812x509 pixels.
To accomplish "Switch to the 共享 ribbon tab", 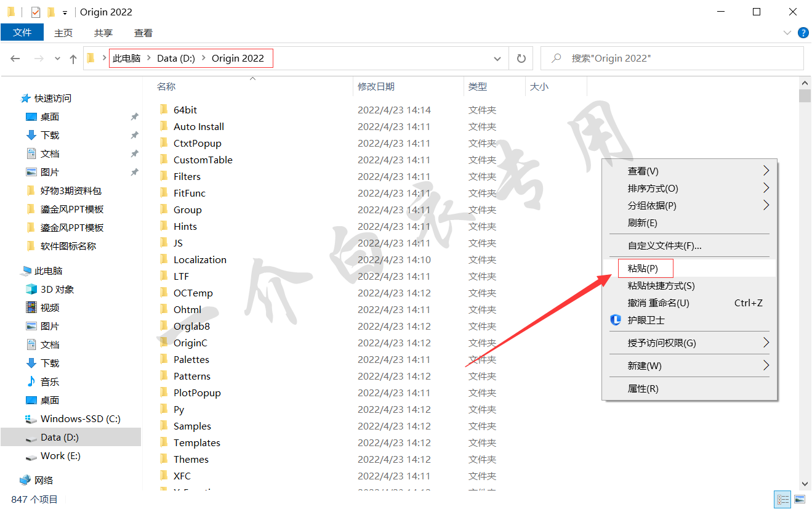I will pyautogui.click(x=103, y=33).
